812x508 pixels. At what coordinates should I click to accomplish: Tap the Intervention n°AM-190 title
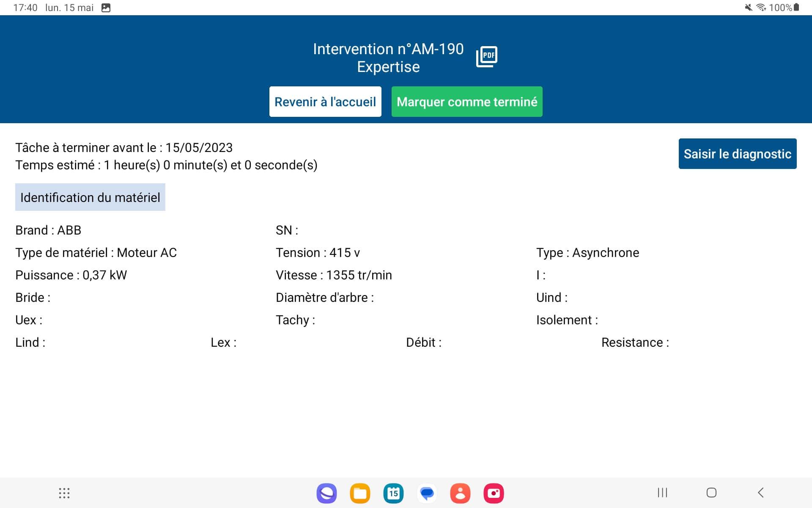(x=388, y=49)
